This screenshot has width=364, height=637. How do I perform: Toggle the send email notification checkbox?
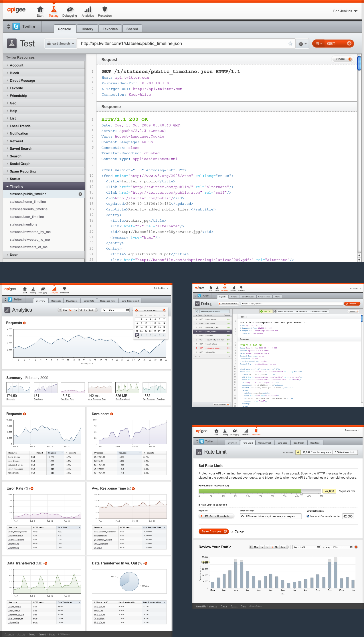[308, 516]
